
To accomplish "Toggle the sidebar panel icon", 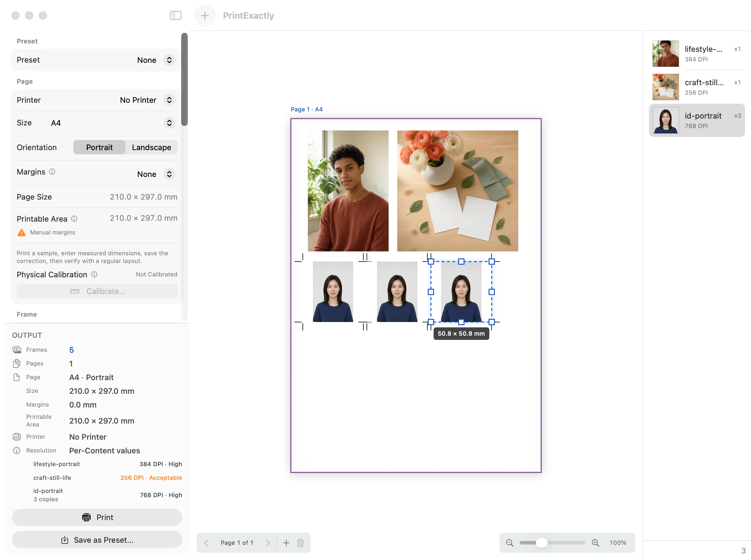I will click(x=175, y=15).
